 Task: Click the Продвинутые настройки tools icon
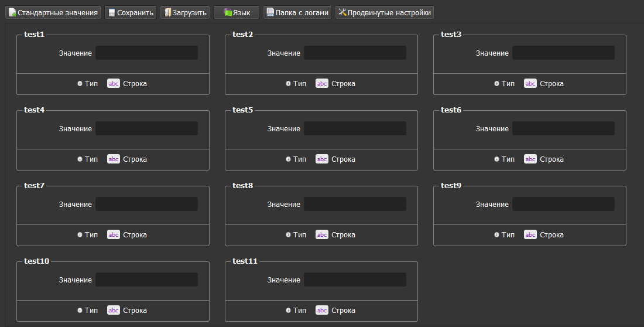pos(342,12)
